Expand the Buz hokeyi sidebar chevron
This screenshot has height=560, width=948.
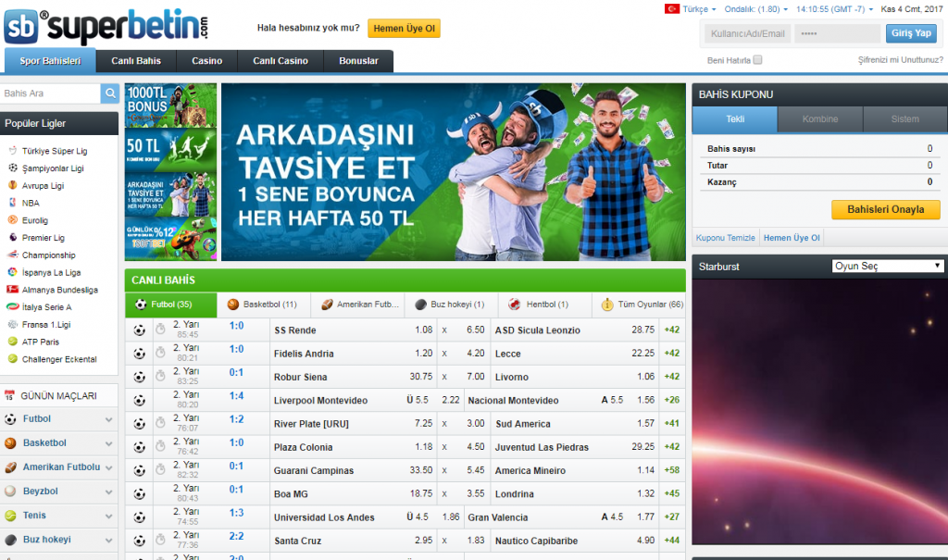pyautogui.click(x=109, y=541)
